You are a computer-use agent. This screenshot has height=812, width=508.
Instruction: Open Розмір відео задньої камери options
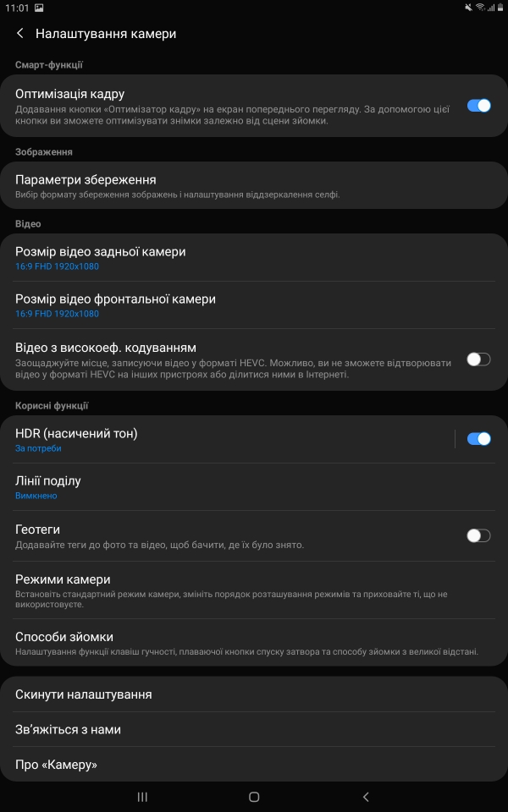254,258
